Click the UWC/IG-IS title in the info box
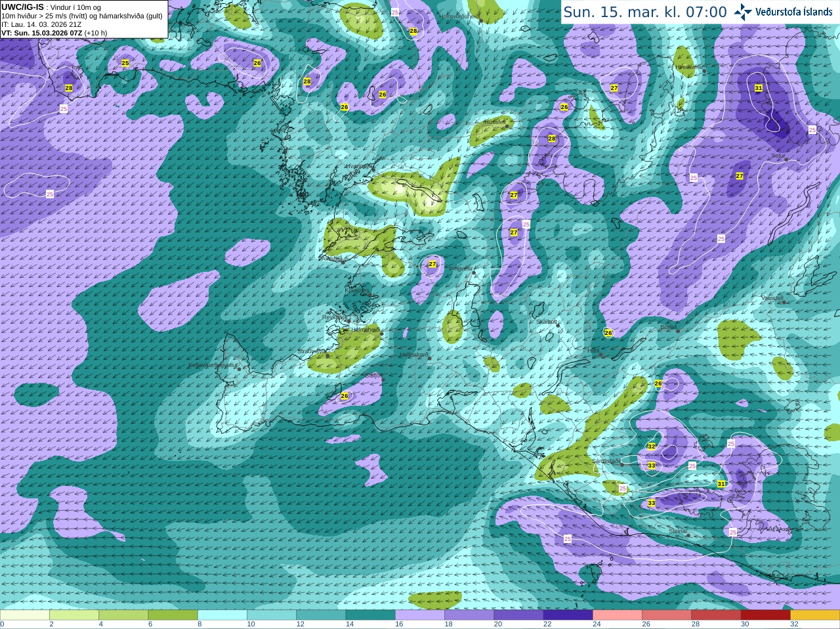The height and width of the screenshot is (629, 840). (22, 7)
